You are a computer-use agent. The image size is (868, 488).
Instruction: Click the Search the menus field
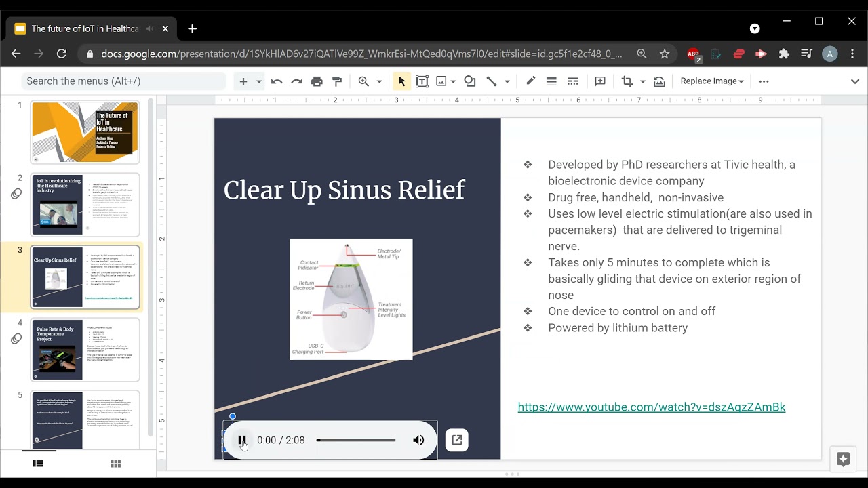click(x=123, y=81)
